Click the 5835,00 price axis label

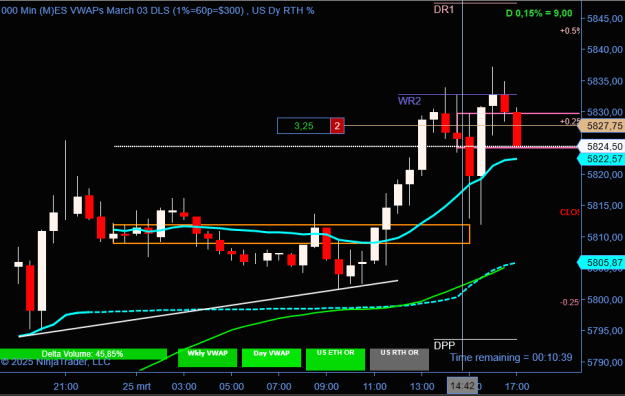[x=605, y=81]
